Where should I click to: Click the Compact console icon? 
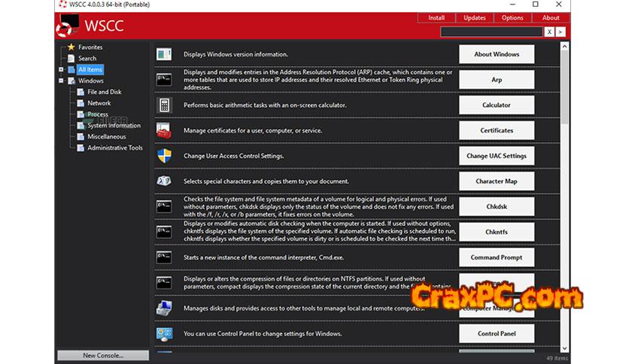tap(164, 283)
